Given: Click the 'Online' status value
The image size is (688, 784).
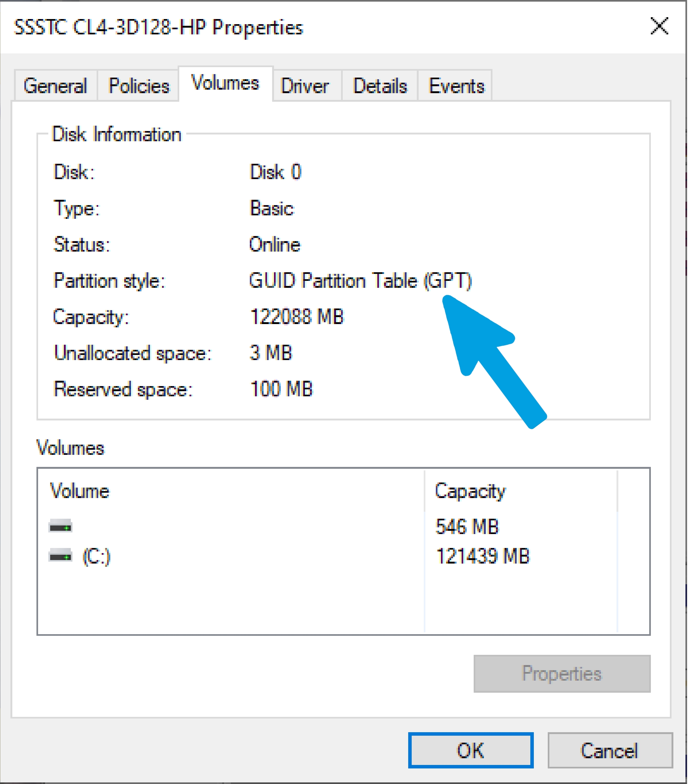Looking at the screenshot, I should 275,244.
